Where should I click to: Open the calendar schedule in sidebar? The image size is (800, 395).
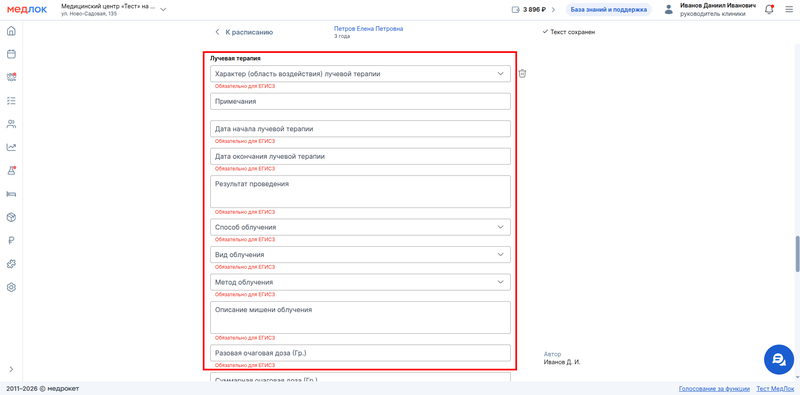(x=11, y=54)
